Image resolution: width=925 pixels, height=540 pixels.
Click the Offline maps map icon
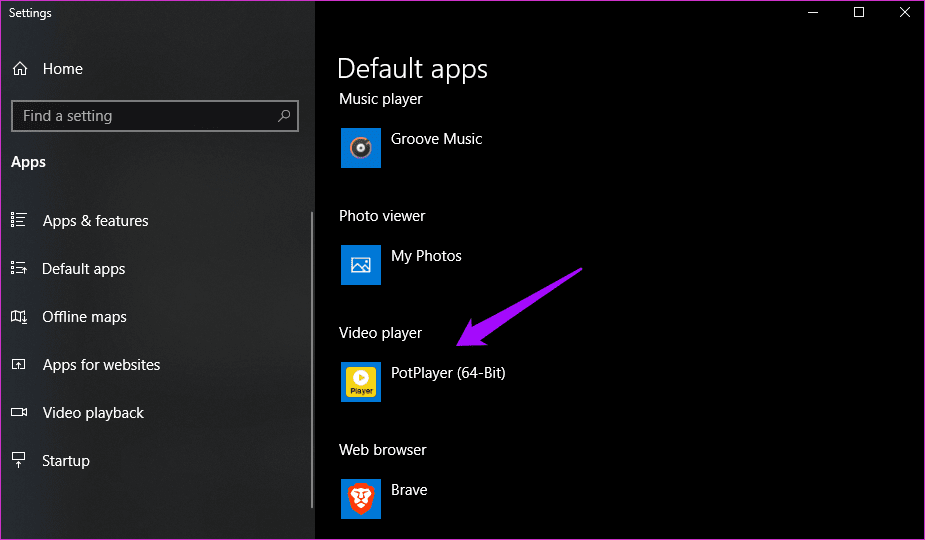pos(19,317)
